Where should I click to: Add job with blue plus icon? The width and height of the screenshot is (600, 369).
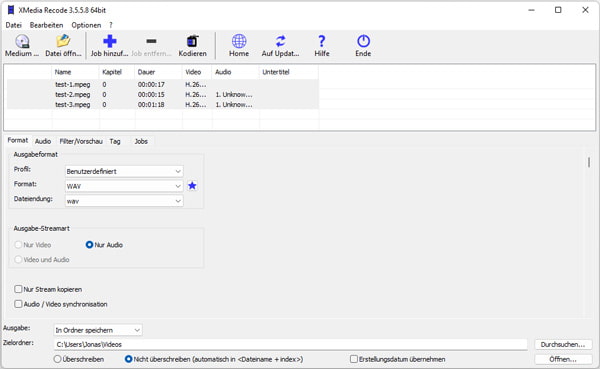tap(109, 41)
